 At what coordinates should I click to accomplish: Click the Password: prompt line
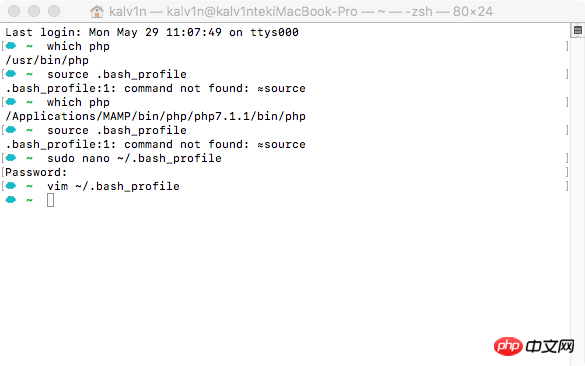click(36, 172)
